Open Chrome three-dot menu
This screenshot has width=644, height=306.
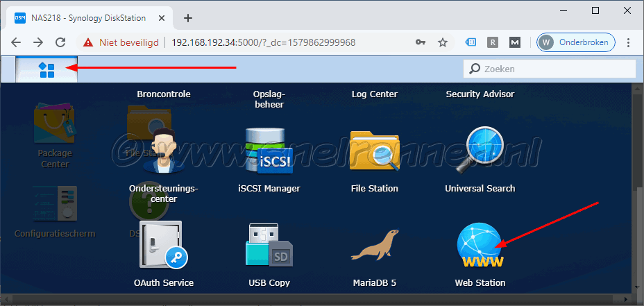(x=629, y=42)
